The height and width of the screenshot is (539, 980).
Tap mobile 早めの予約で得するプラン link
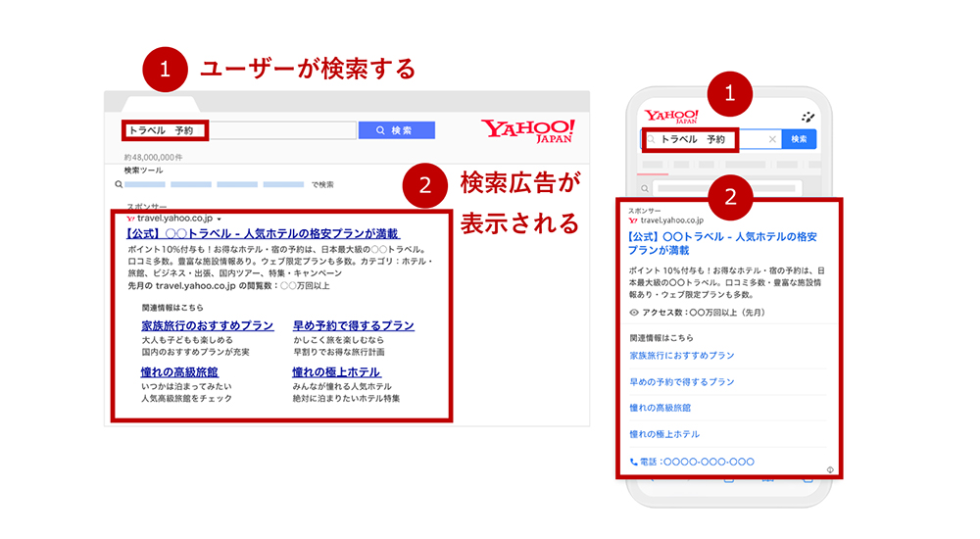pyautogui.click(x=681, y=381)
